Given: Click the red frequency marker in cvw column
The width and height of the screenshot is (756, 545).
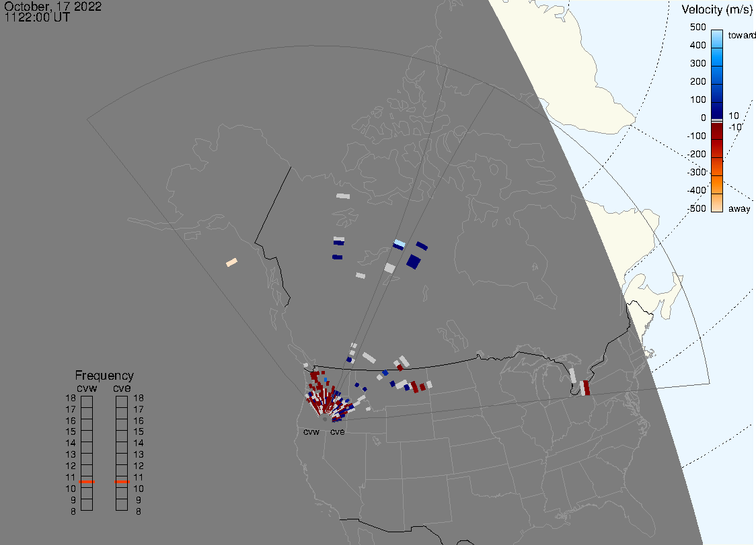Looking at the screenshot, I should click(87, 482).
